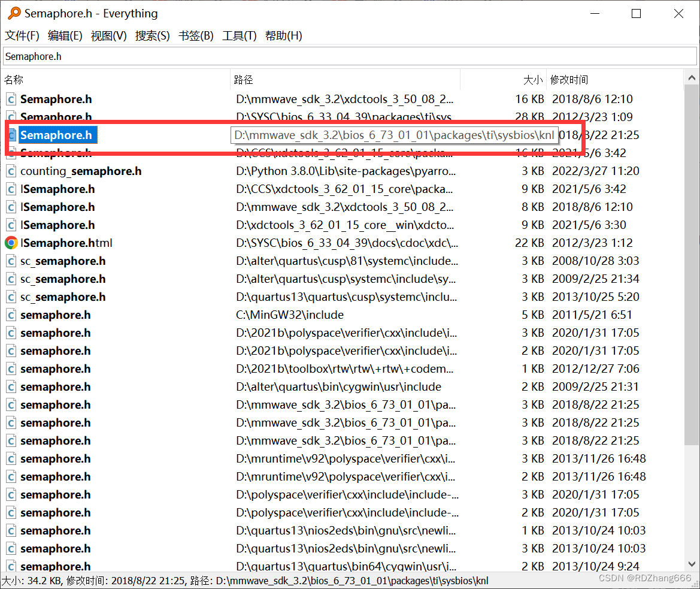Viewport: 700px width, 589px height.
Task: Click file icon of semaphore.h in alter quartus cygwin
Action: [11, 386]
